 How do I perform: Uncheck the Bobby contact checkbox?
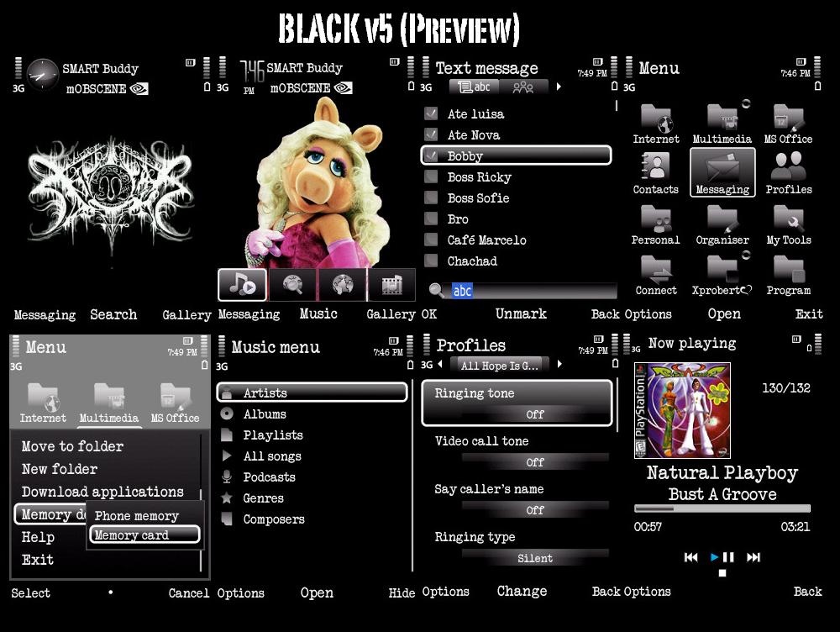431,155
